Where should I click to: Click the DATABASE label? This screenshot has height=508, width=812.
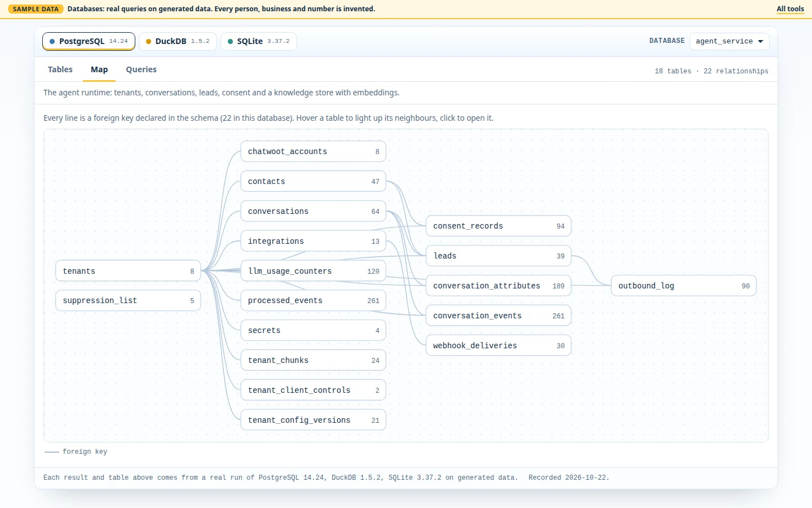pyautogui.click(x=667, y=41)
